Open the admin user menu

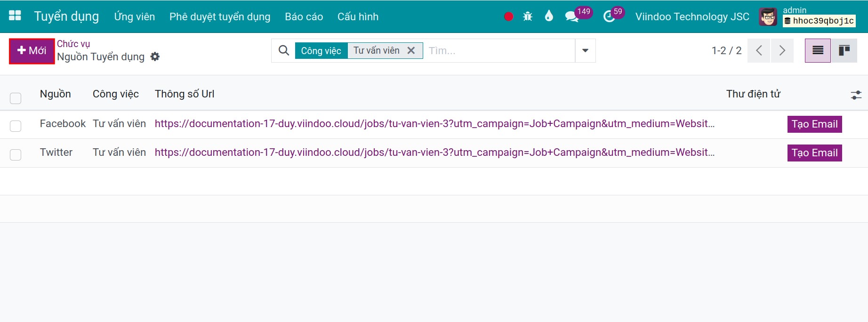click(x=807, y=16)
